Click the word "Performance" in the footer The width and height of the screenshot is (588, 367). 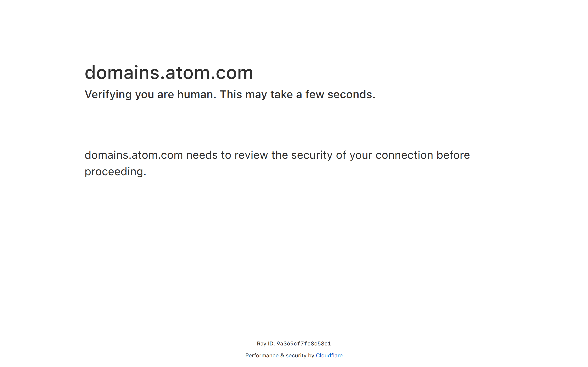click(262, 356)
